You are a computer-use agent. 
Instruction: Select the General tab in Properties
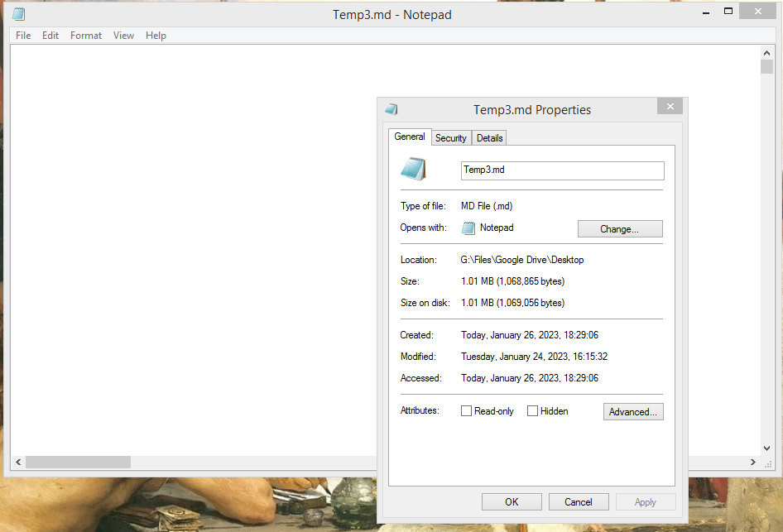[410, 137]
